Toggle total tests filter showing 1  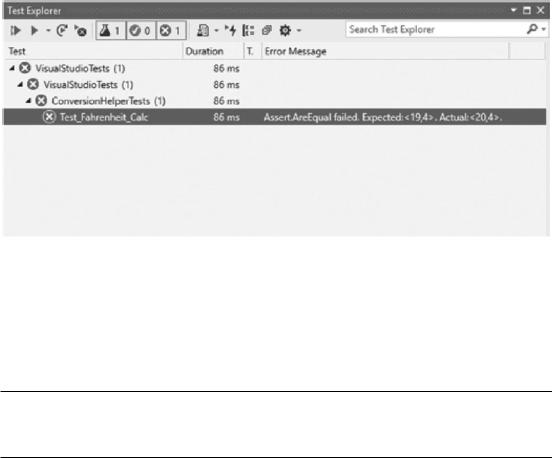[111, 31]
